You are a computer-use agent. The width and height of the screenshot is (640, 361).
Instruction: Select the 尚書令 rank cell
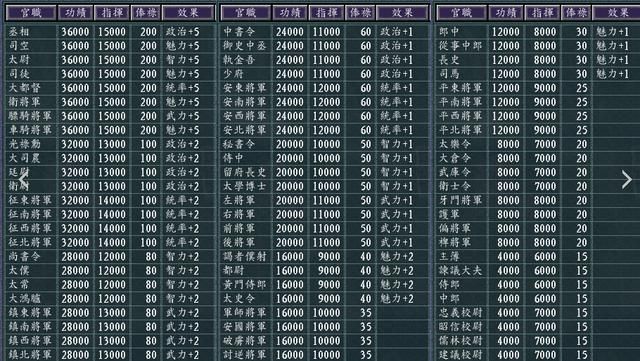coord(24,256)
